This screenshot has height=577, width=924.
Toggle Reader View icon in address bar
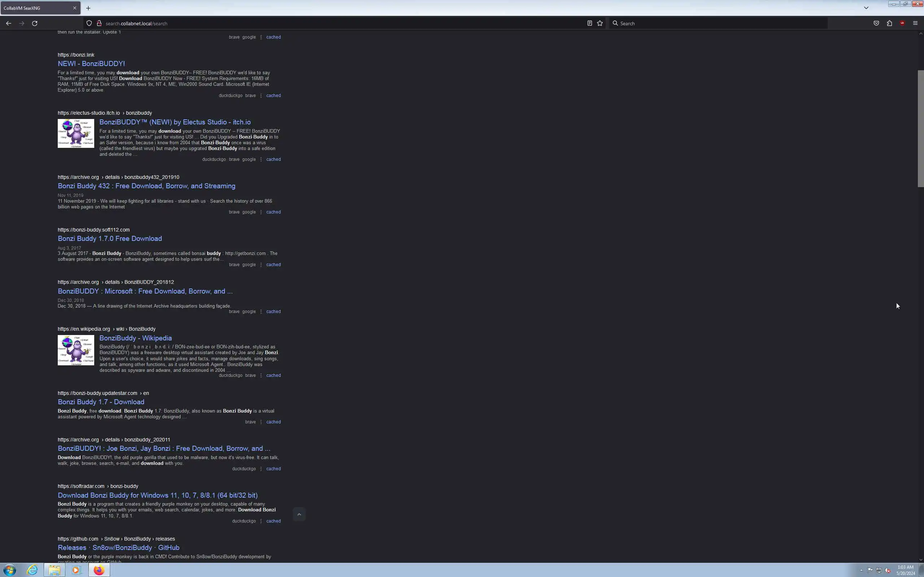pos(589,23)
